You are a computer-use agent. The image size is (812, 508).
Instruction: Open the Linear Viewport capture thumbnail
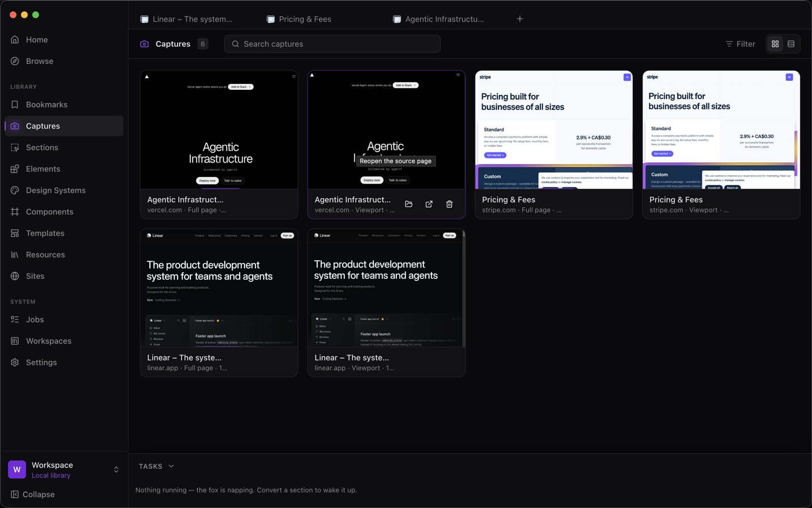point(387,288)
